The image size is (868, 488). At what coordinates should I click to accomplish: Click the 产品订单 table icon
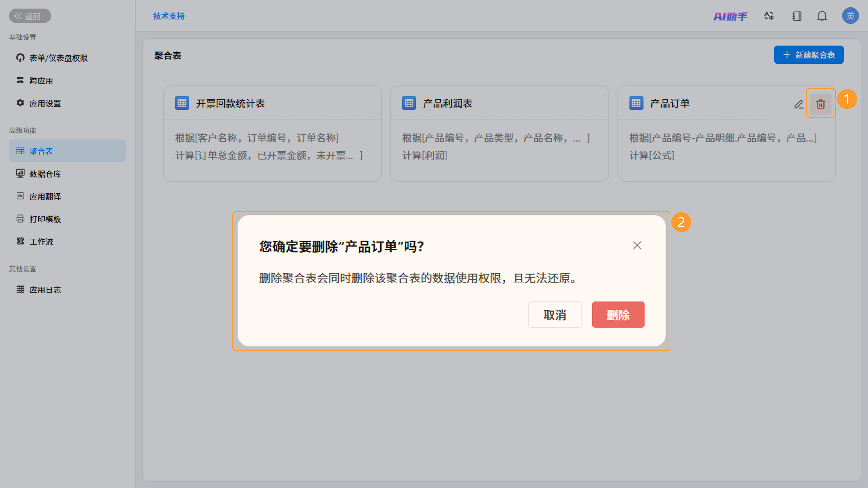click(x=636, y=103)
